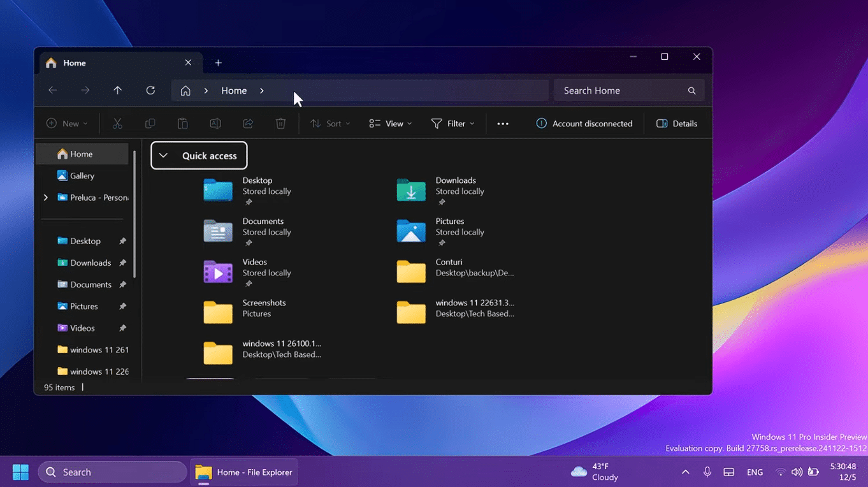Select Home in the navigation pane

(x=82, y=154)
